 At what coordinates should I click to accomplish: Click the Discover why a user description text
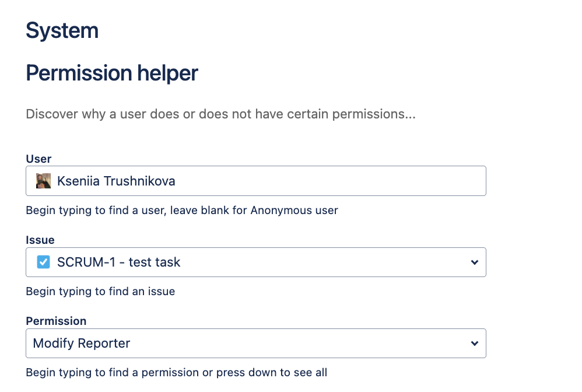pyautogui.click(x=220, y=114)
